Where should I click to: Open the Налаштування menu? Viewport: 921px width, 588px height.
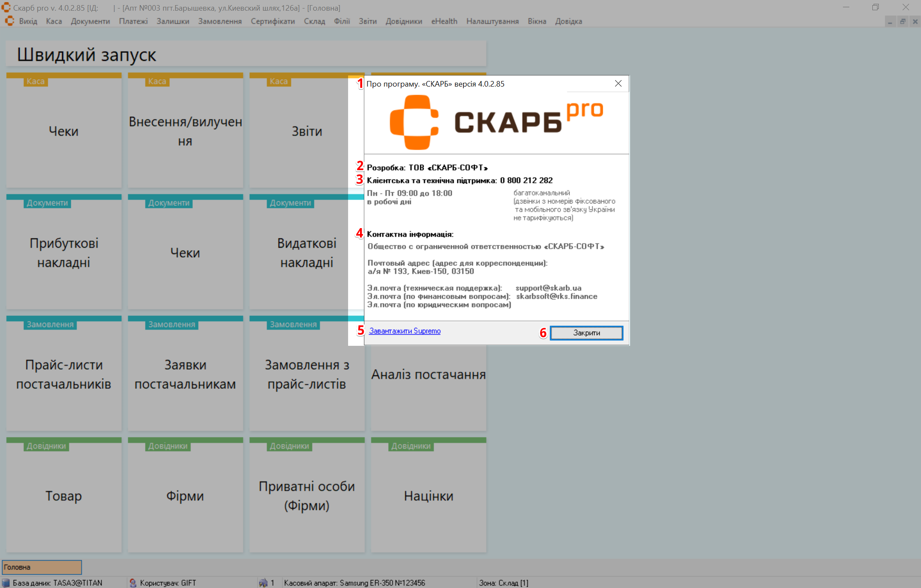click(492, 21)
